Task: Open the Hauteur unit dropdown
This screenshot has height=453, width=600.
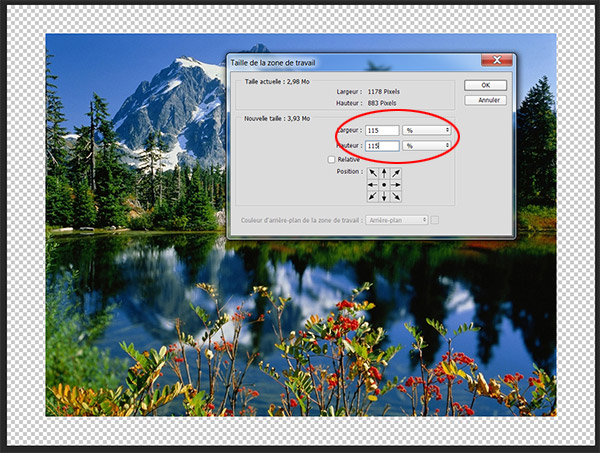Action: (426, 146)
